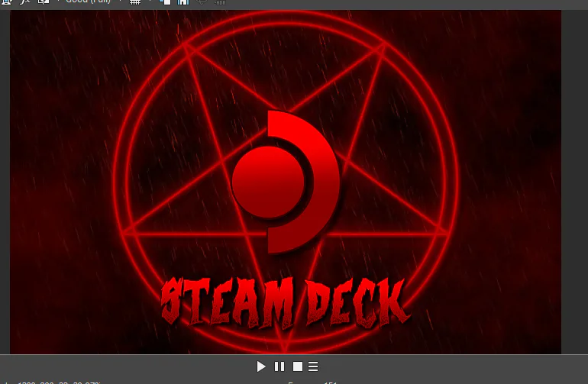Pause the video preview

click(279, 366)
